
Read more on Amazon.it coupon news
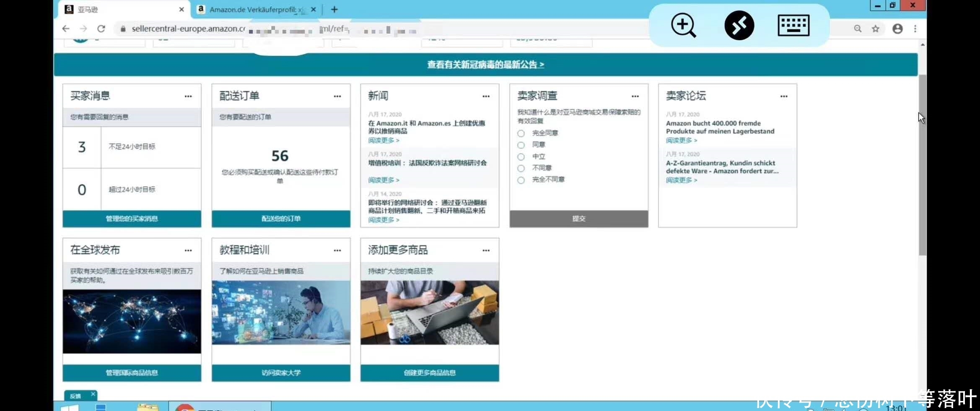(384, 140)
